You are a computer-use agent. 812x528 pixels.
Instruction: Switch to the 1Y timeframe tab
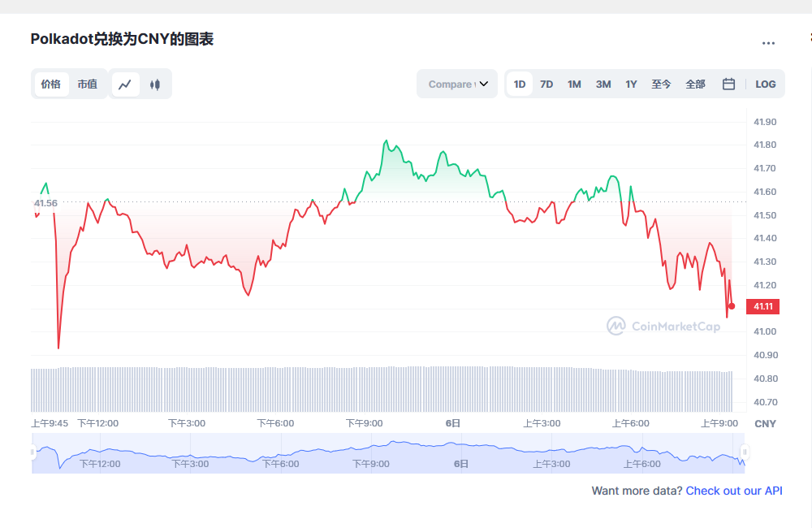(631, 84)
